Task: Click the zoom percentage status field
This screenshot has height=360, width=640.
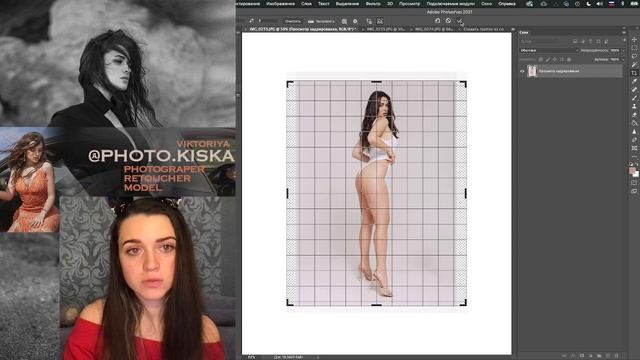Action: (251, 357)
